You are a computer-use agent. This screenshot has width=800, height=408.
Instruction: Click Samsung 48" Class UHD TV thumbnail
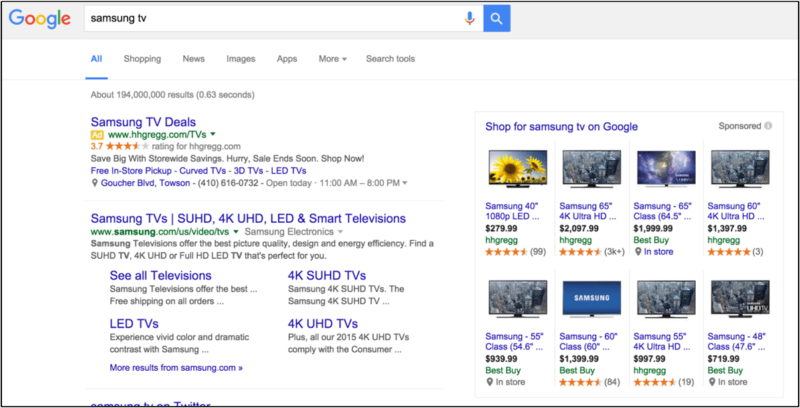tap(740, 299)
